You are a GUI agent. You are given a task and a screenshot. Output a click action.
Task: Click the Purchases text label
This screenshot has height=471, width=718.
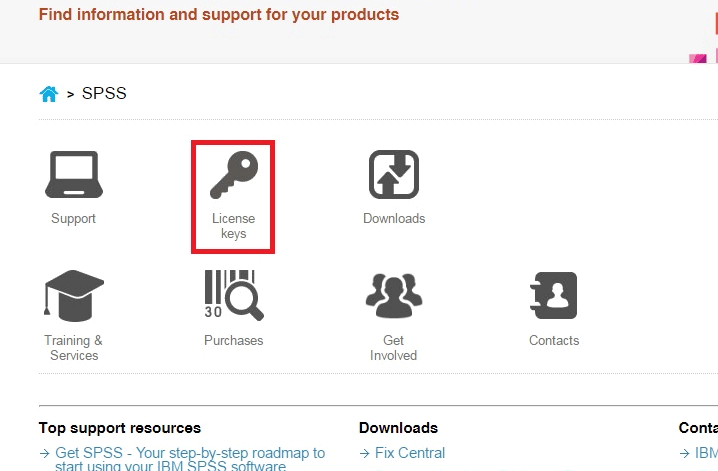pyautogui.click(x=233, y=341)
